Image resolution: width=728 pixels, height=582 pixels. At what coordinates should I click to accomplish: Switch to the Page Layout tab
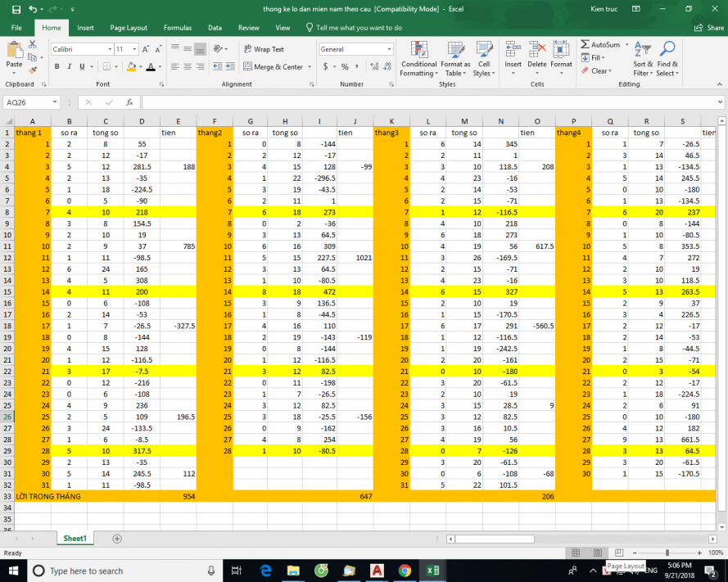[x=129, y=28]
